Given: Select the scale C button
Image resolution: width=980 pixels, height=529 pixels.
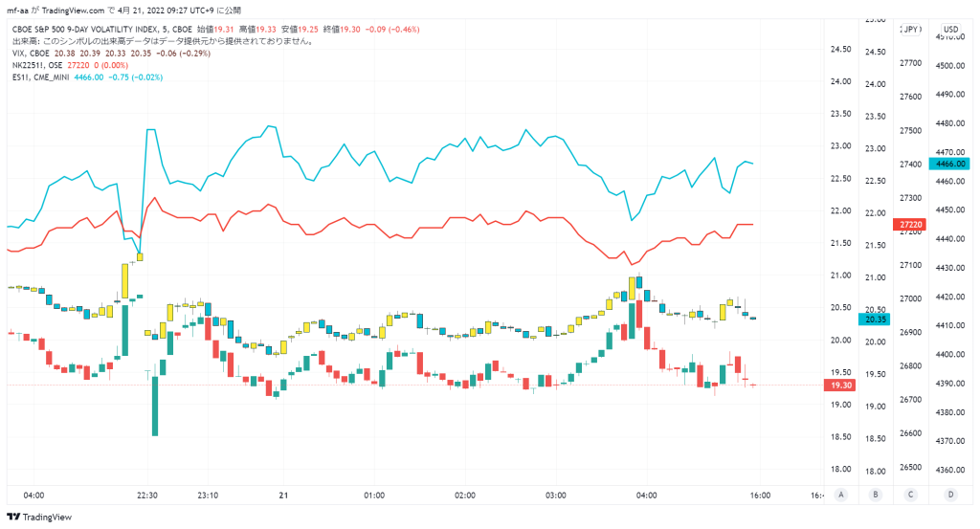Looking at the screenshot, I should coord(910,495).
